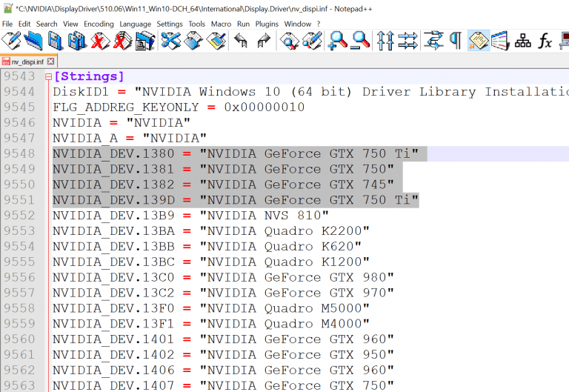Viewport: 569px width, 392px height.
Task: Click the Save toolbar icon
Action: pyautogui.click(x=55, y=40)
